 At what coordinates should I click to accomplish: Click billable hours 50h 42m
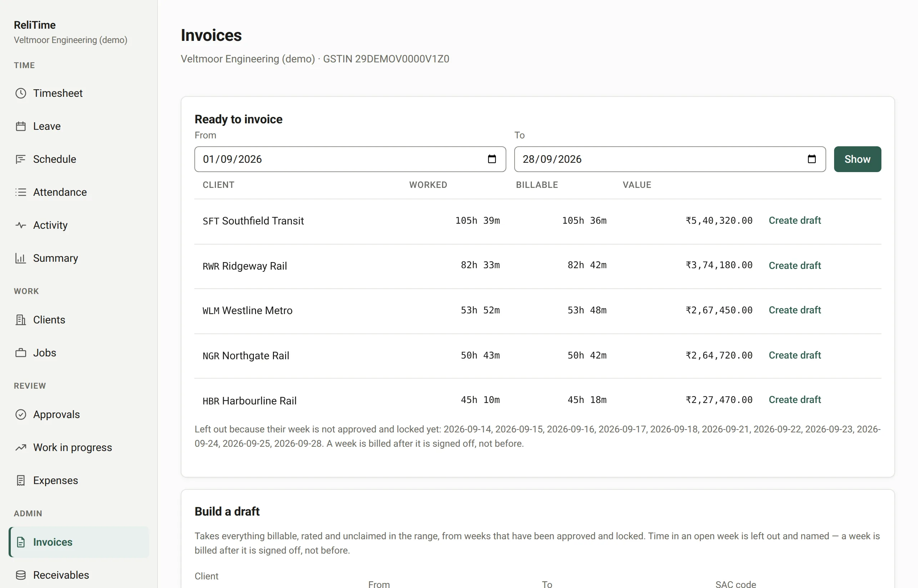587,355
